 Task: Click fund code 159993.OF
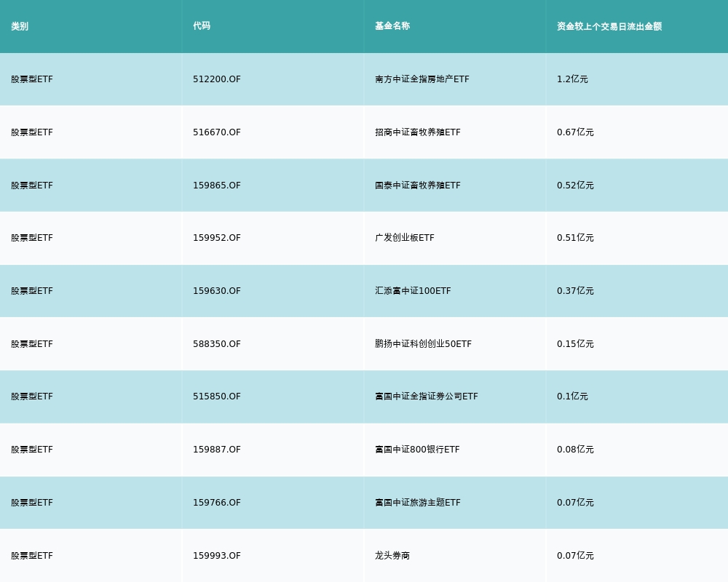pos(217,556)
